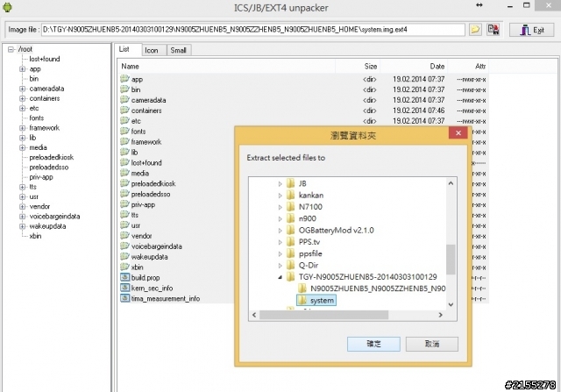Image resolution: width=561 pixels, height=392 pixels.
Task: Expand the framework tree node
Action: [x=23, y=128]
